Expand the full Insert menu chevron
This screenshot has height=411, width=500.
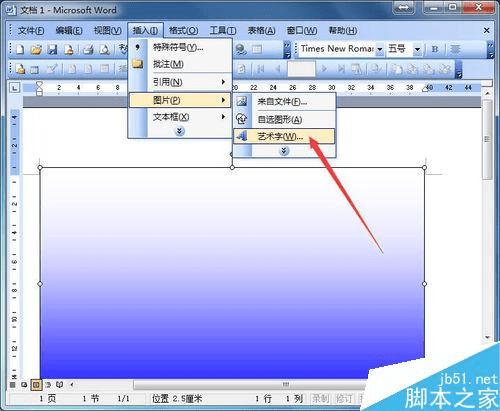point(180,131)
